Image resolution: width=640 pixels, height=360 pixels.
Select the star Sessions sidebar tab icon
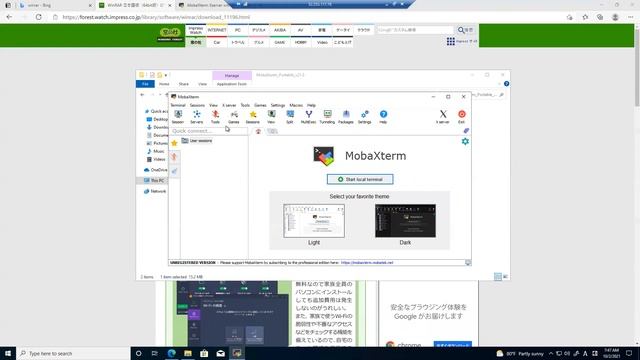(x=174, y=143)
